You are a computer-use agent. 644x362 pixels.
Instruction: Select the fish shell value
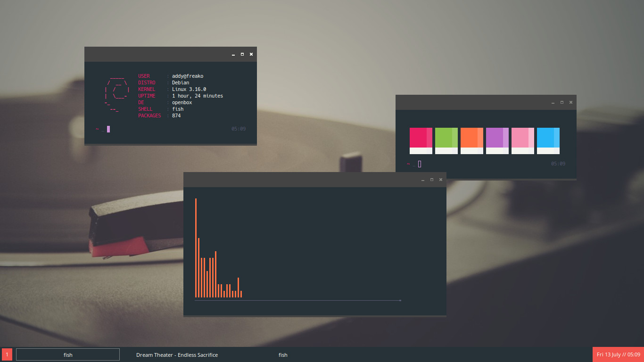[178, 109]
